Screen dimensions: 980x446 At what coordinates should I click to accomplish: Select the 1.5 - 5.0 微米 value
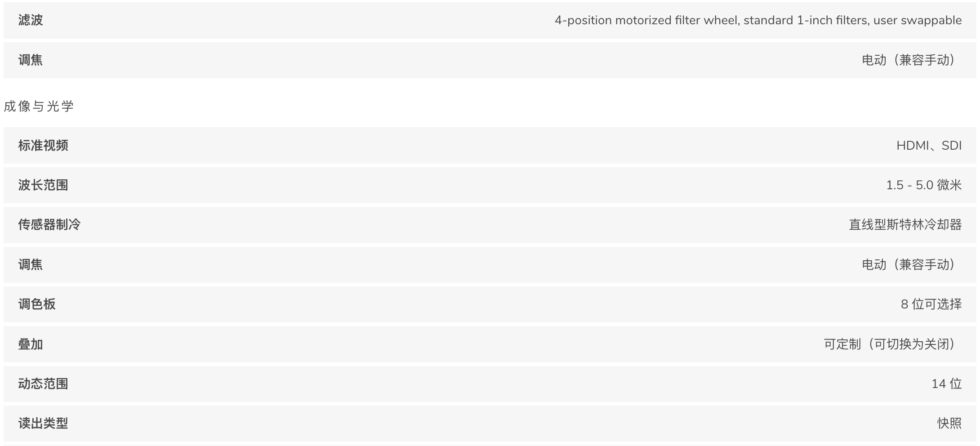[x=923, y=185]
